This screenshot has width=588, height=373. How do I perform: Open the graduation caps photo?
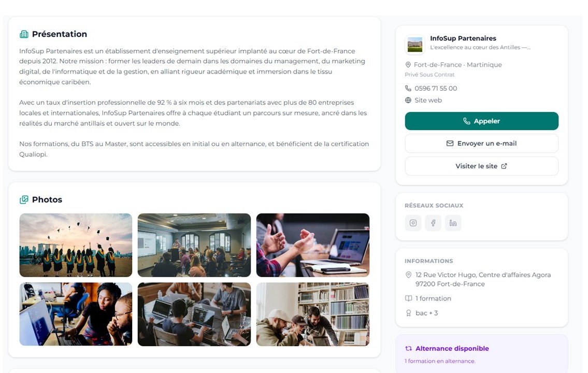76,245
